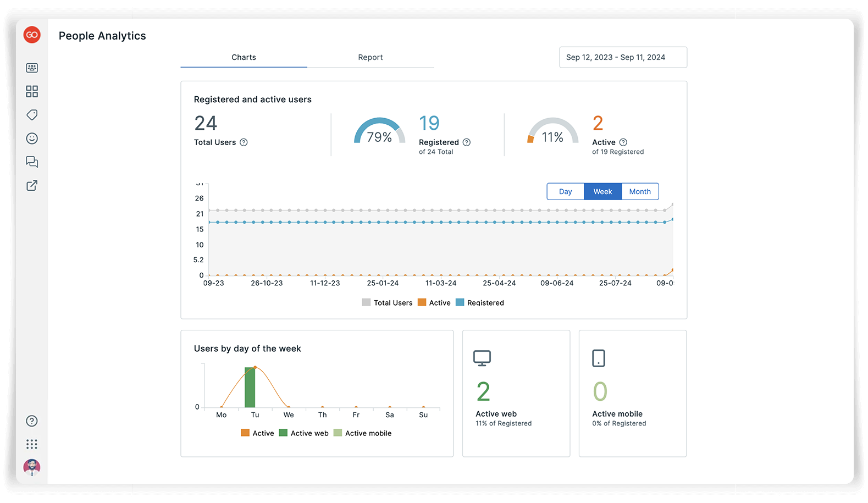Image resolution: width=868 pixels, height=503 pixels.
Task: Click the green Tuesday bar
Action: (x=250, y=388)
